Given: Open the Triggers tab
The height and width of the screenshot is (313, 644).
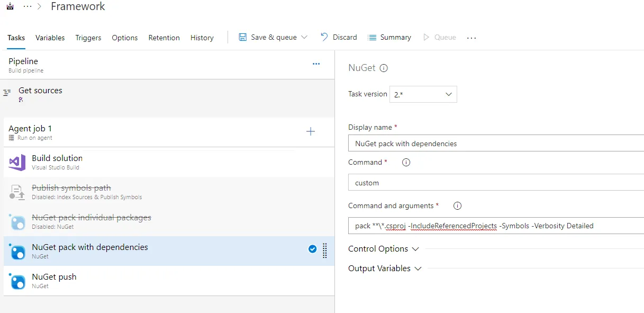Looking at the screenshot, I should point(88,38).
